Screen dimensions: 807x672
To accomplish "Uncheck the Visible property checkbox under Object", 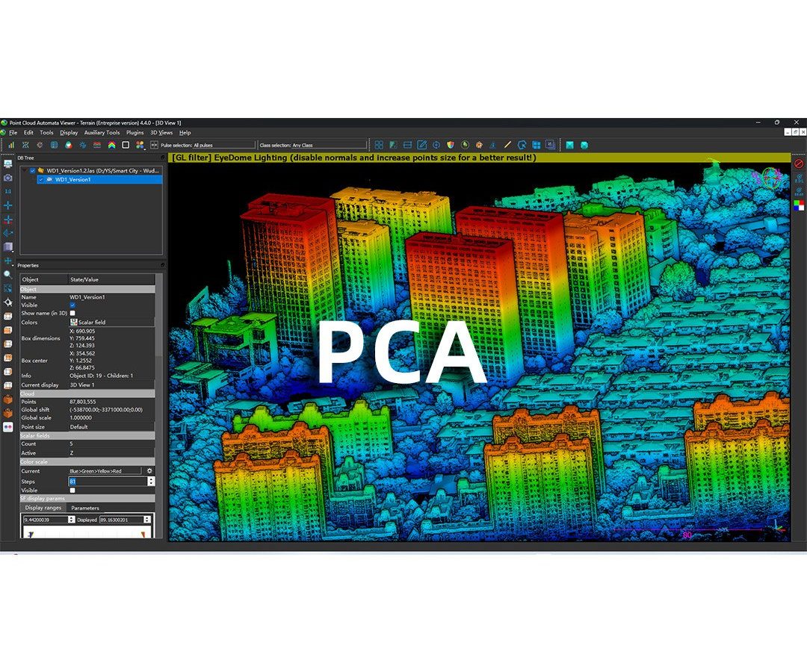I will click(x=72, y=305).
